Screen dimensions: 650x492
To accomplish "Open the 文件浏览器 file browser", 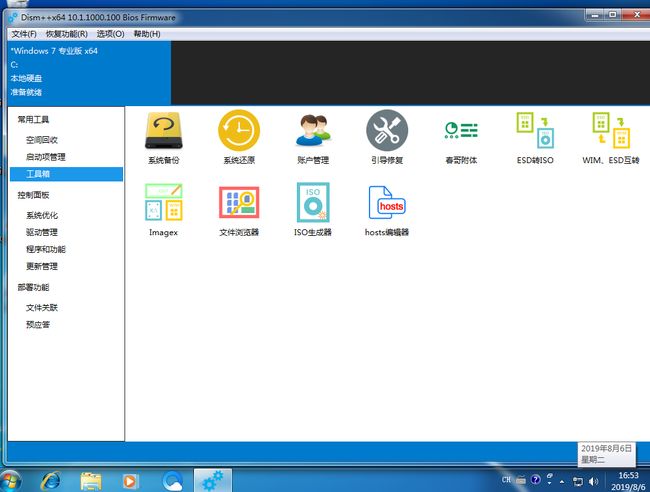I will [239, 210].
